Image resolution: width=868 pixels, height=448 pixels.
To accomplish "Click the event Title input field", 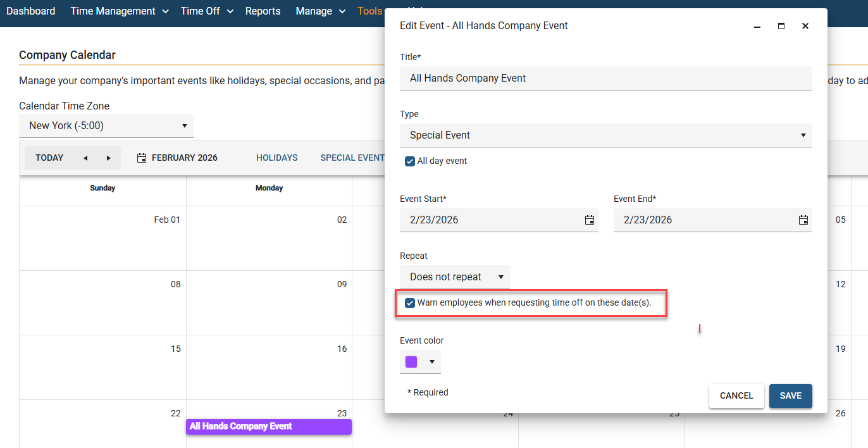I will [606, 78].
